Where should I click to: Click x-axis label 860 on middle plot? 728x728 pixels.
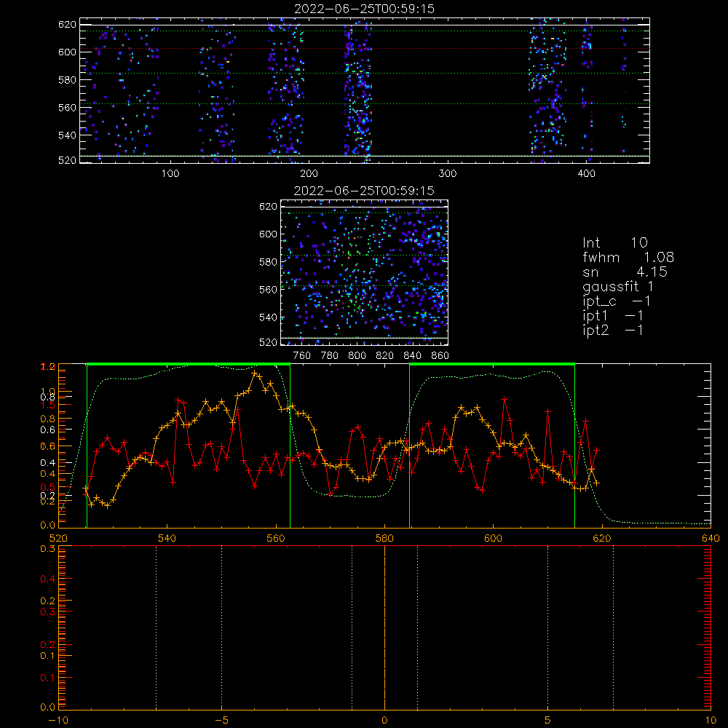[440, 356]
